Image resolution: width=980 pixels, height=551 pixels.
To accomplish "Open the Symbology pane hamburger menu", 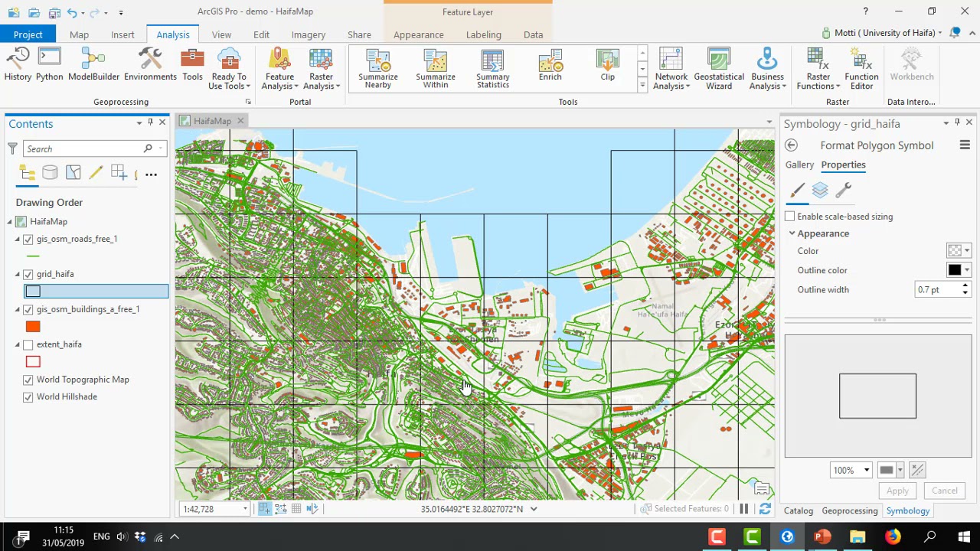I will 965,145.
